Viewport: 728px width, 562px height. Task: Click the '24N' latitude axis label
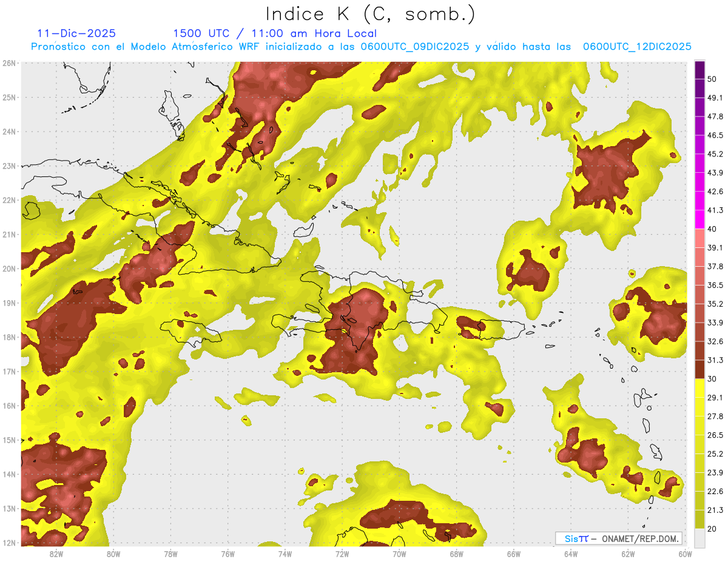9,132
